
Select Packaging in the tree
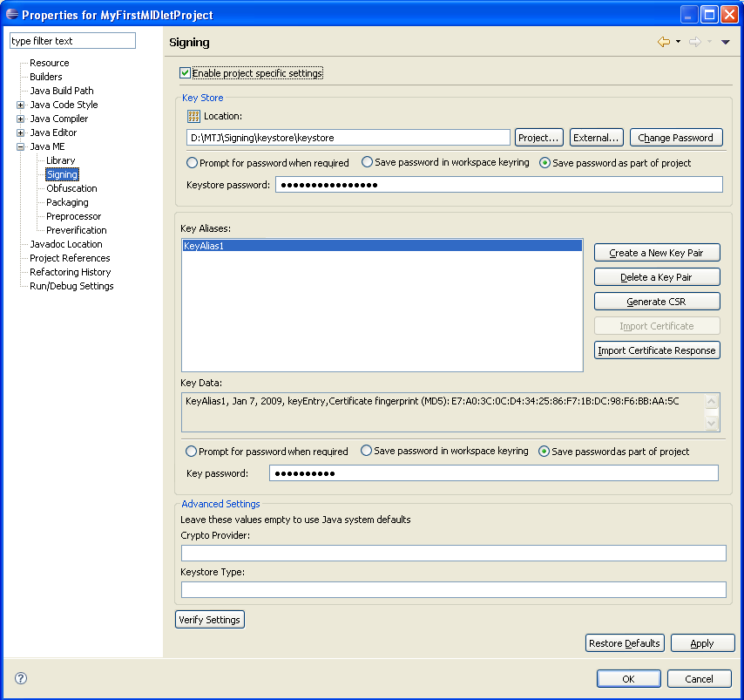[67, 202]
